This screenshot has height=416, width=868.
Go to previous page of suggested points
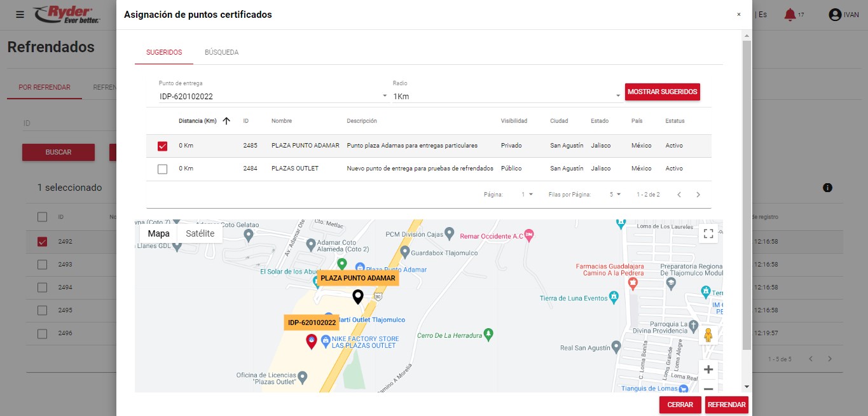tap(679, 195)
